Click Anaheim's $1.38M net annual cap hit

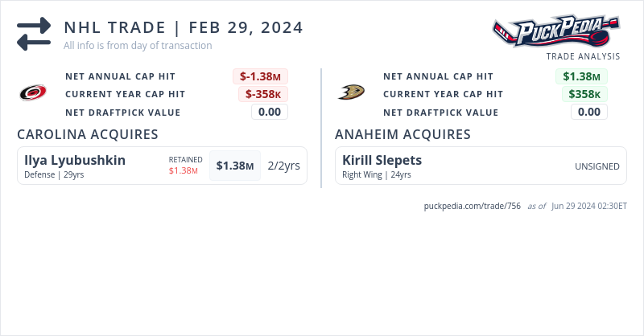581,76
